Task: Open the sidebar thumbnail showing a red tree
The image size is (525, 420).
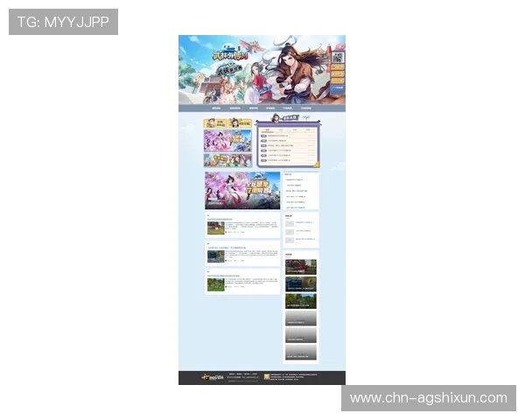Action: [301, 267]
